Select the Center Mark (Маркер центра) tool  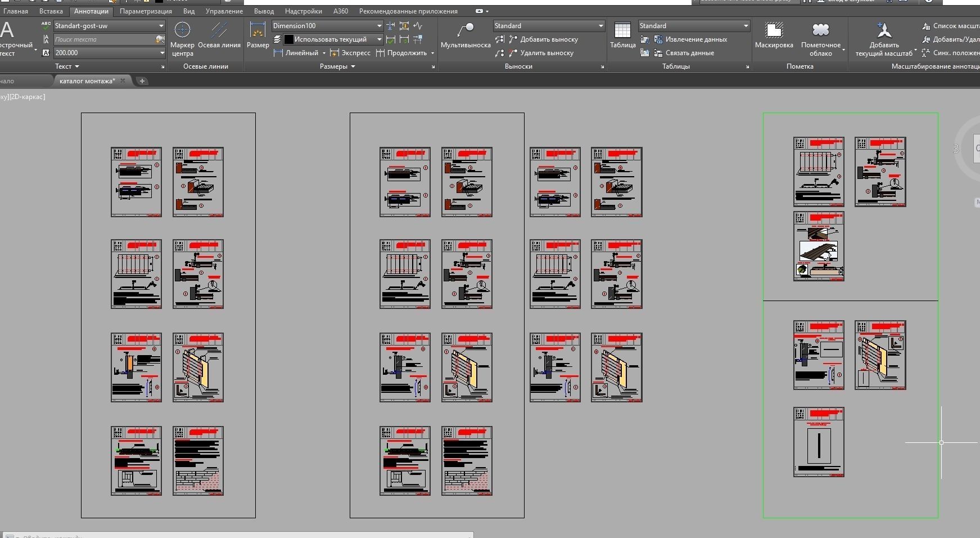pos(182,38)
